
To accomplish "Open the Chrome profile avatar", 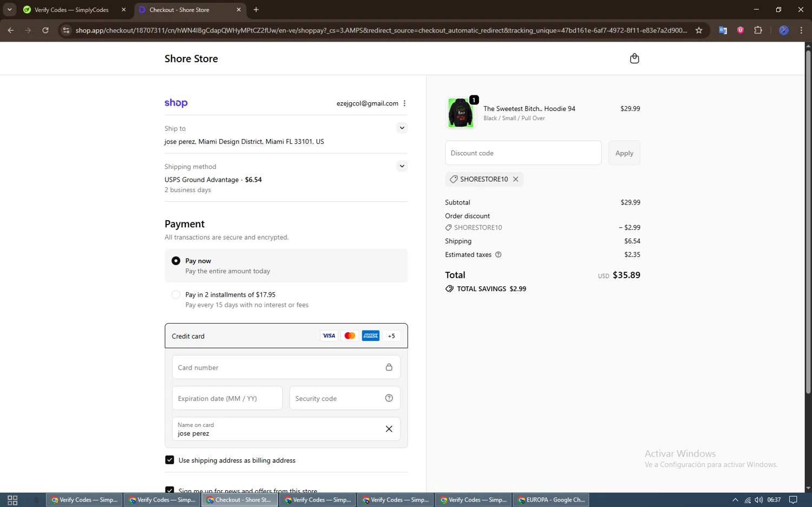I will click(783, 30).
